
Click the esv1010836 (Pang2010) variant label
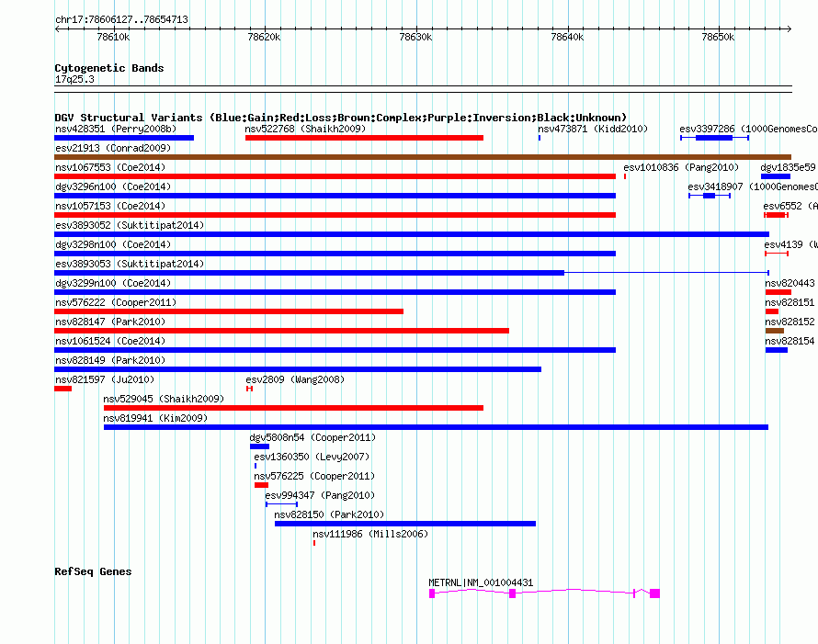tap(681, 167)
